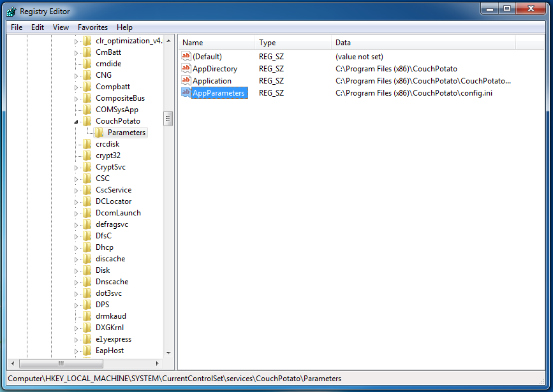Click the tree horizontal scrollbar thumb
The width and height of the screenshot is (553, 392).
[61, 363]
